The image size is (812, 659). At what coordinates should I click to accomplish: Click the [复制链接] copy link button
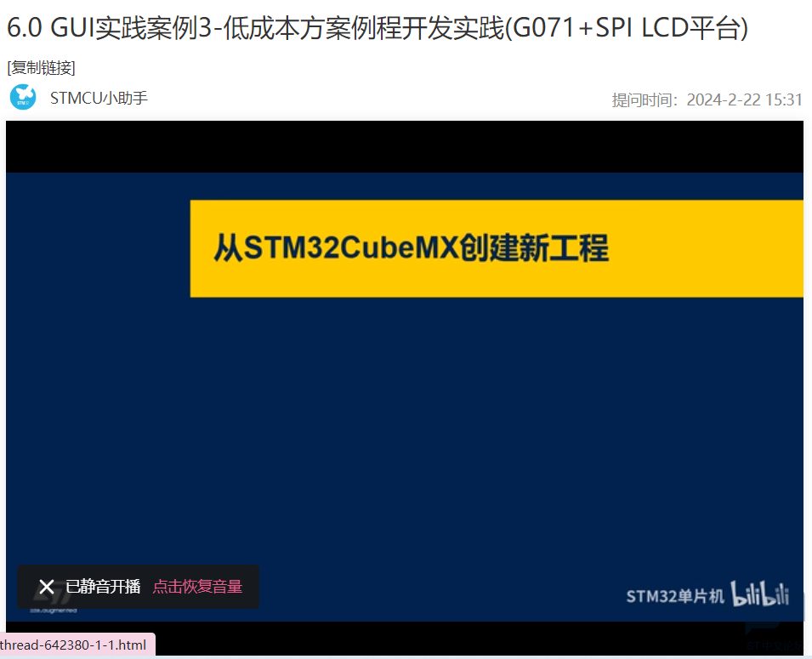(x=42, y=67)
